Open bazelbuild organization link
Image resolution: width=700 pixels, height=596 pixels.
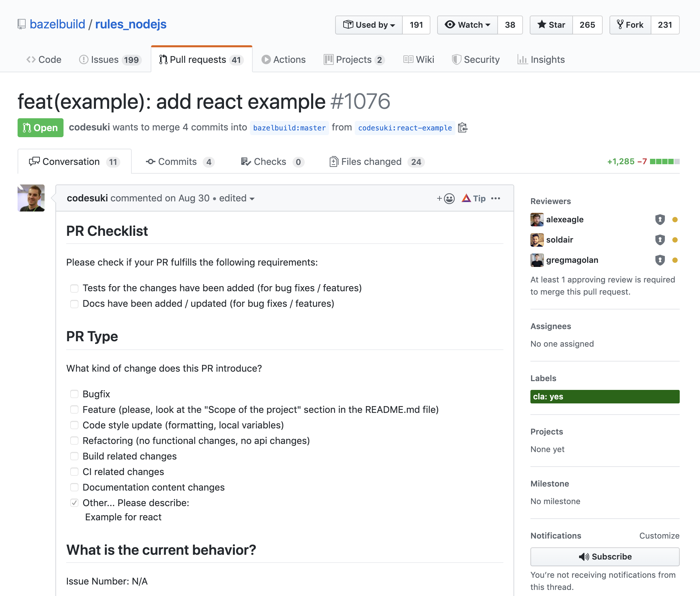click(x=57, y=24)
